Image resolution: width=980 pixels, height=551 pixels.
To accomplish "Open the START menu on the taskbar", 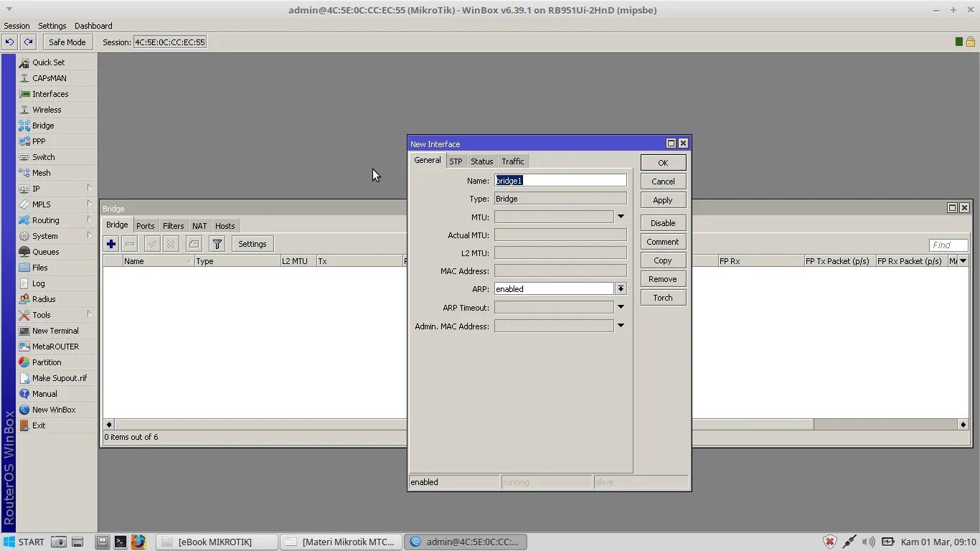I will click(24, 542).
